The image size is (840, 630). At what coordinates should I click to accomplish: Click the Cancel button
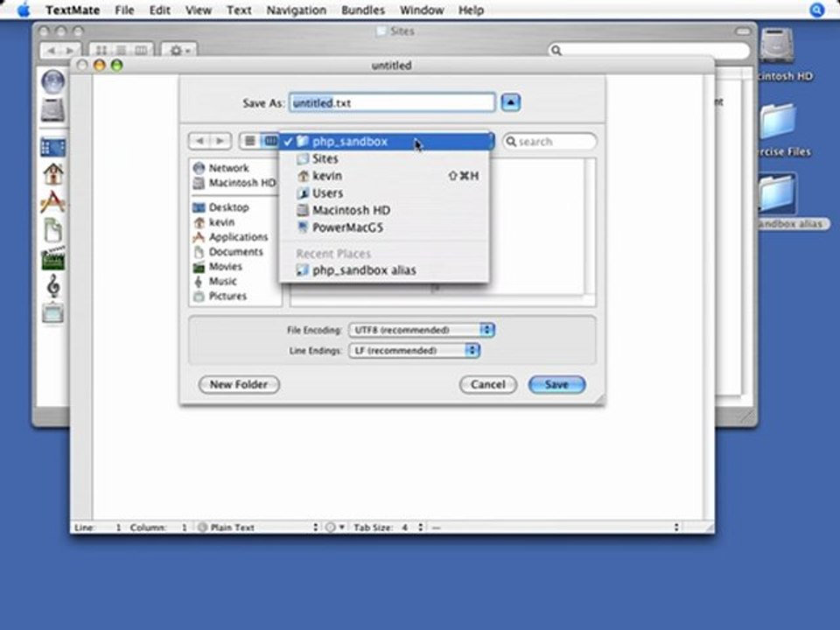click(488, 384)
